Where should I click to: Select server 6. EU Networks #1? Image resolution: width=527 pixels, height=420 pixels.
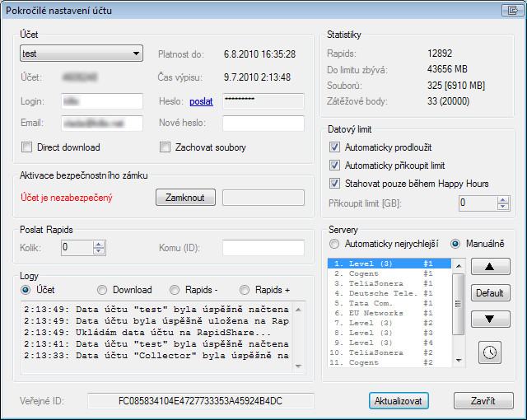click(x=389, y=313)
